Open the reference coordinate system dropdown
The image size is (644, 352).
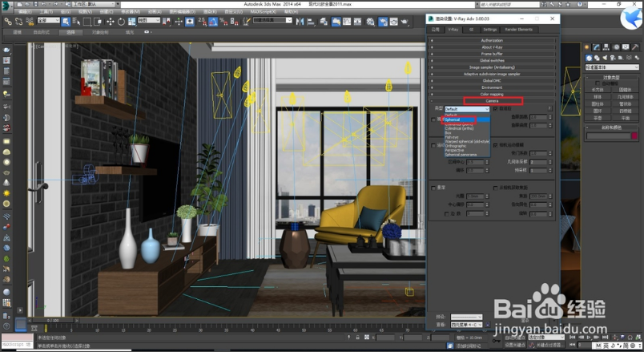click(149, 20)
